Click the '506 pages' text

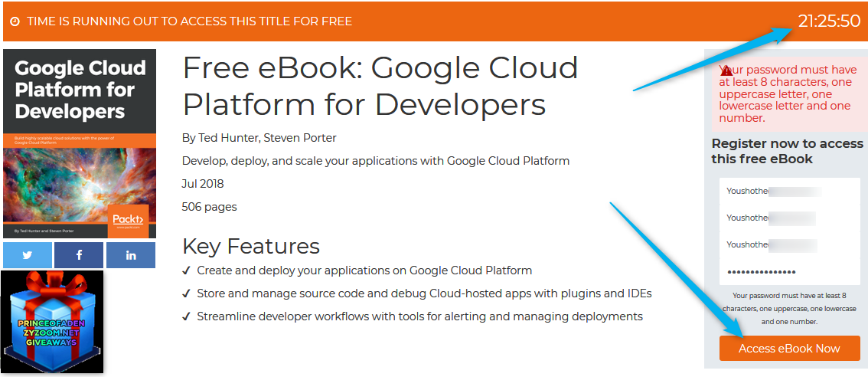point(209,208)
